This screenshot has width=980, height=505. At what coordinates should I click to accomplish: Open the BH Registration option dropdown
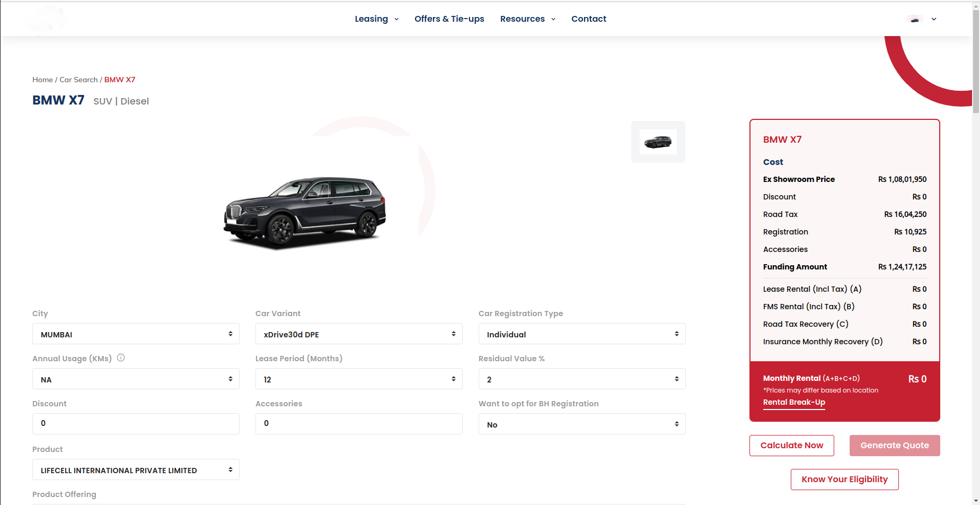(x=582, y=424)
